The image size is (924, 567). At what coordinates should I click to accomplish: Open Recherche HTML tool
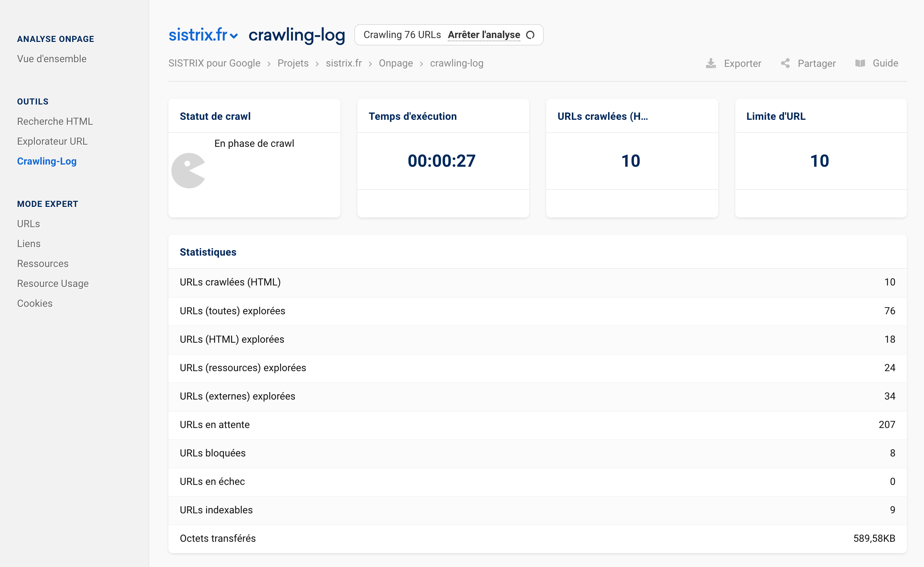click(x=55, y=122)
